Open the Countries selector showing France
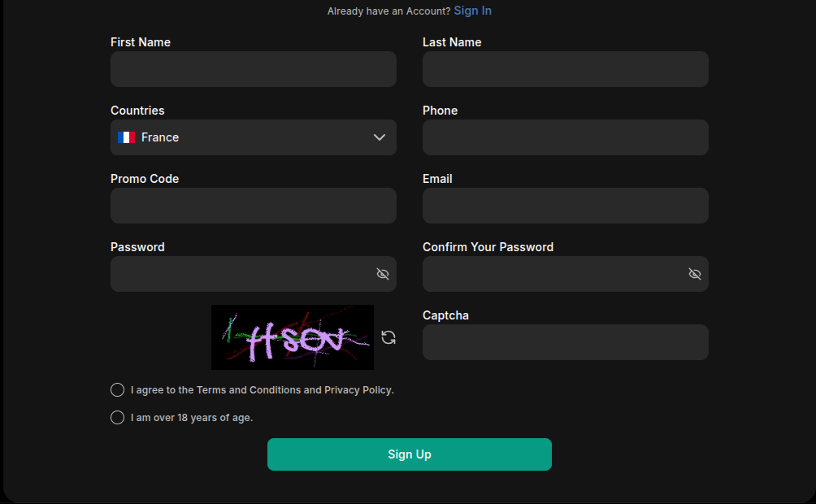 click(x=244, y=137)
